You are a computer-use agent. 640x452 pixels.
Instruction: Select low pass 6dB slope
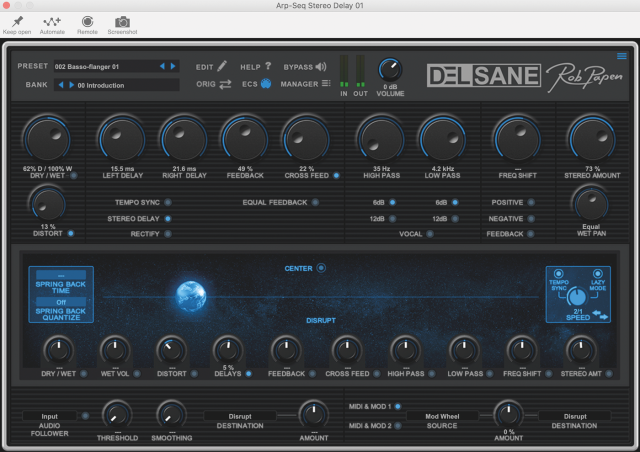click(x=455, y=202)
